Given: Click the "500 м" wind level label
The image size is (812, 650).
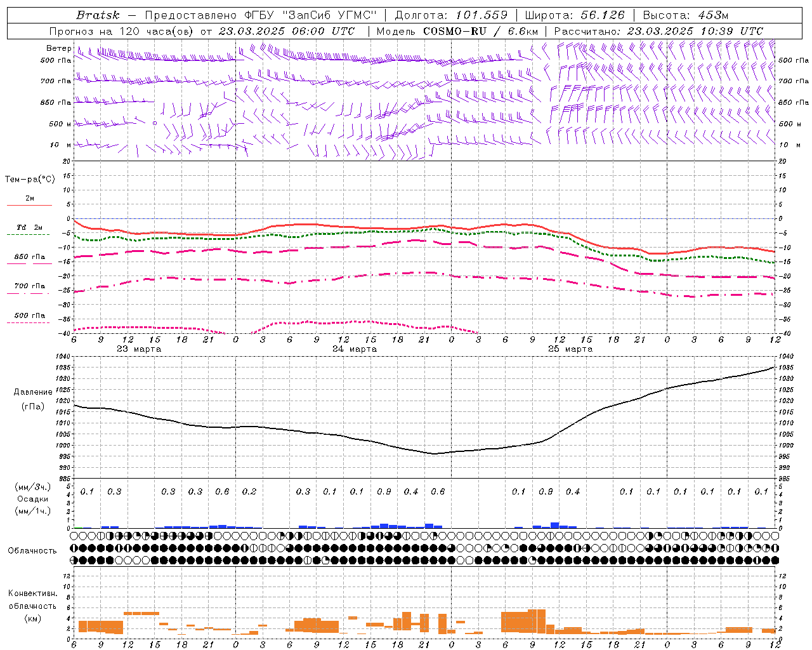Looking at the screenshot, I should click(x=60, y=124).
